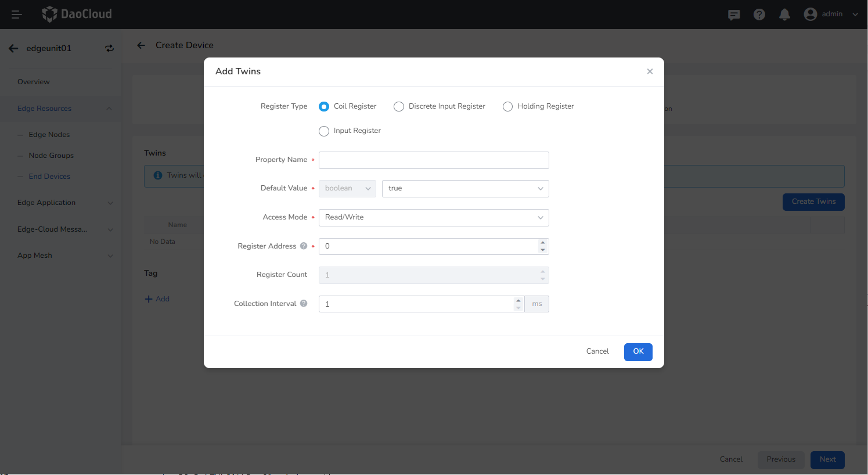
Task: Expand the Edge-Cloud Messa... menu
Action: coord(60,229)
